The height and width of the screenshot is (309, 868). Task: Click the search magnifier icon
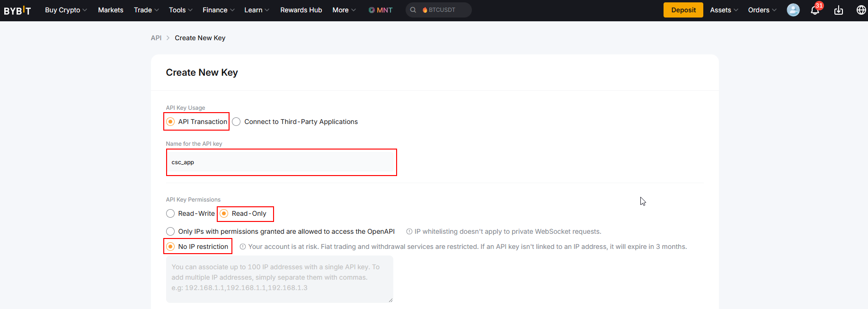(x=413, y=10)
